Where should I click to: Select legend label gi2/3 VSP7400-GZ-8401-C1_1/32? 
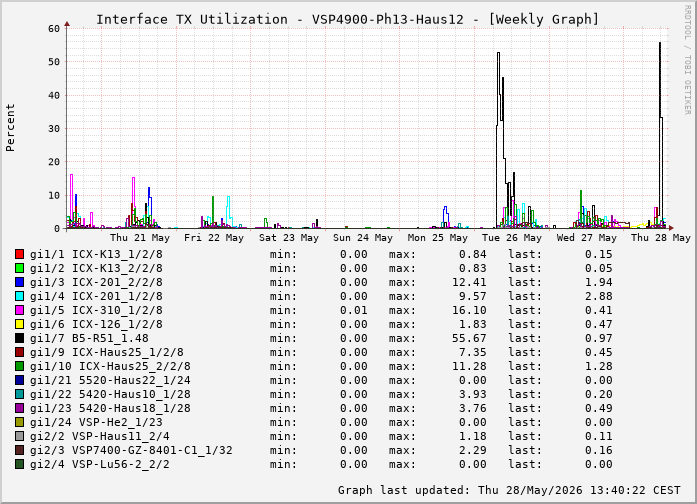click(132, 450)
